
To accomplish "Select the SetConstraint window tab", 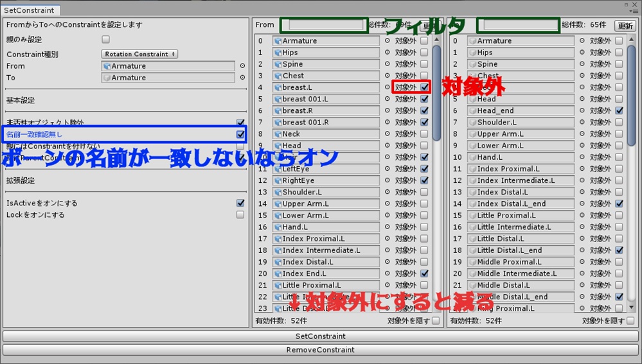I will [x=29, y=10].
